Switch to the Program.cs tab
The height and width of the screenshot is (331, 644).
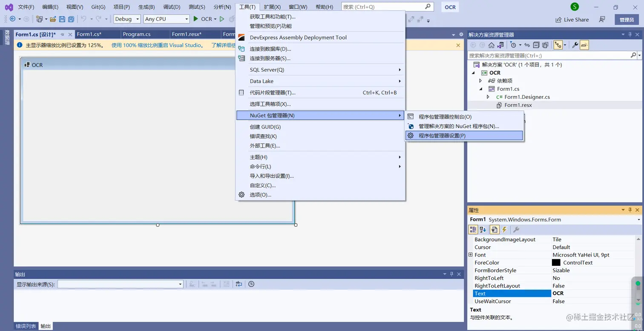[x=137, y=35]
